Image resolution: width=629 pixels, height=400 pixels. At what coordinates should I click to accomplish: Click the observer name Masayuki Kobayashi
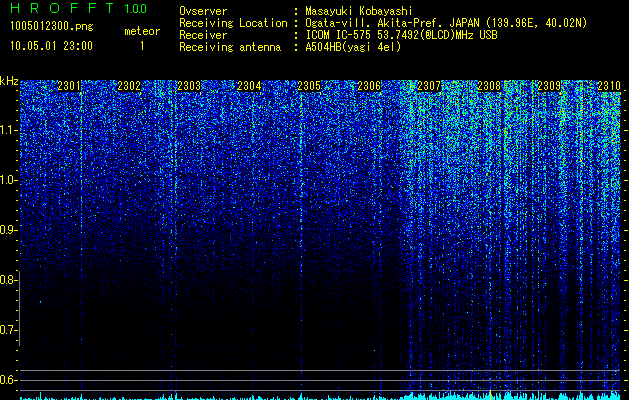tap(359, 11)
